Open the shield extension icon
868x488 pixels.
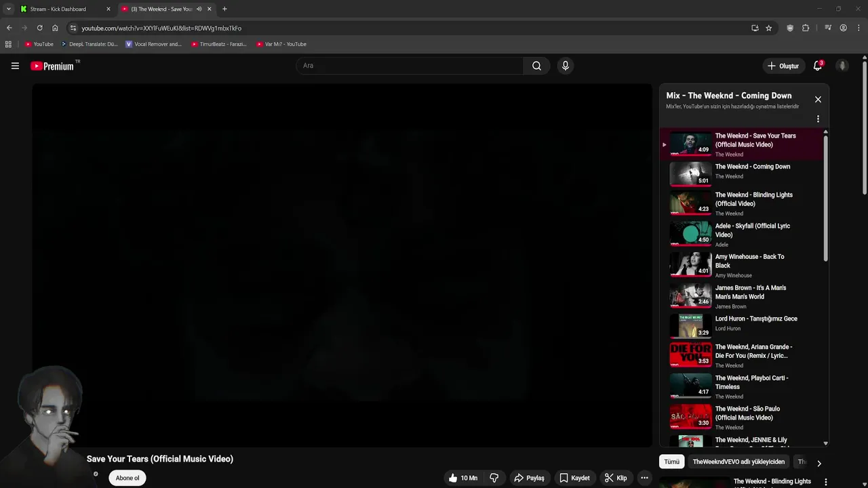tap(790, 28)
